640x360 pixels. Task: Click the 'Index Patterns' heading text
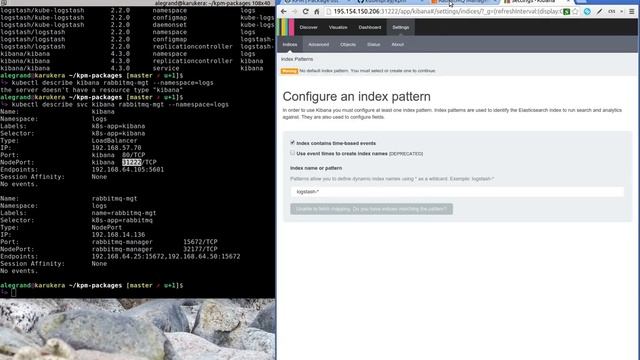tap(297, 59)
